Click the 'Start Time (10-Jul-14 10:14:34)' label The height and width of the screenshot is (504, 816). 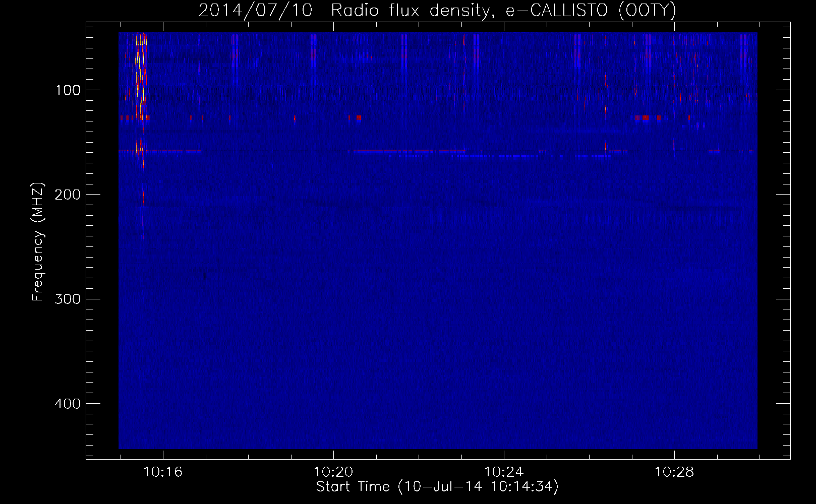tap(437, 487)
